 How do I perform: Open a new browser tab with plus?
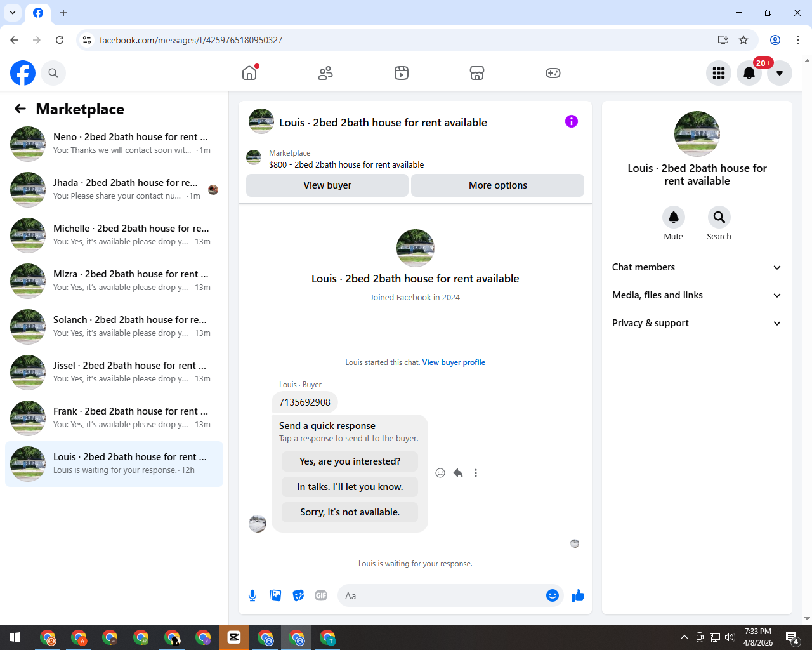(x=63, y=13)
